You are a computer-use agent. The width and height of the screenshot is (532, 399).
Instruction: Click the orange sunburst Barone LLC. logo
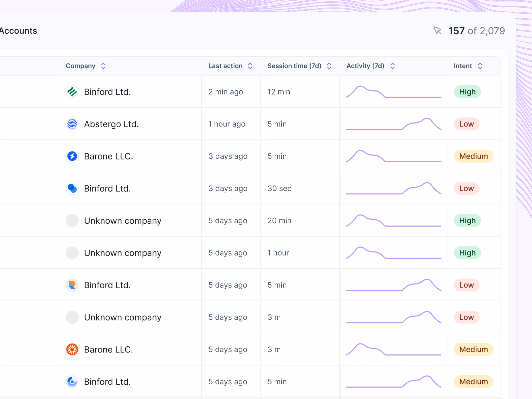[72, 349]
